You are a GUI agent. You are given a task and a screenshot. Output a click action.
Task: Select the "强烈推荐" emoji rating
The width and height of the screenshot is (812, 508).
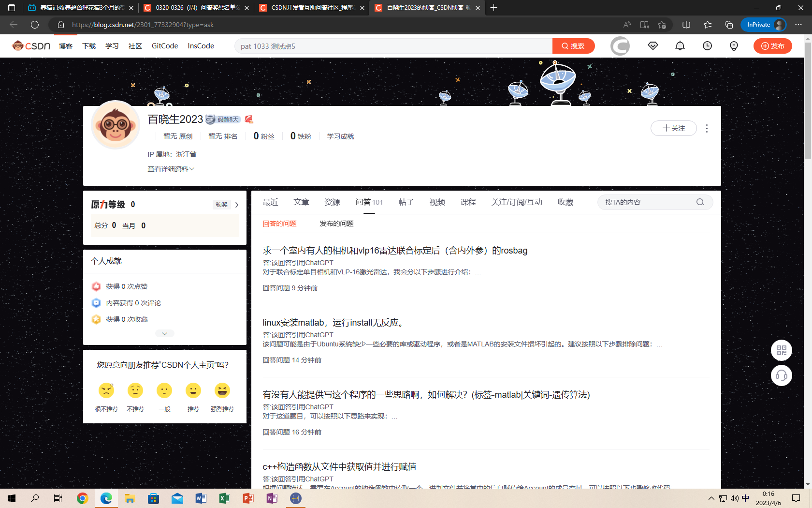(x=222, y=391)
